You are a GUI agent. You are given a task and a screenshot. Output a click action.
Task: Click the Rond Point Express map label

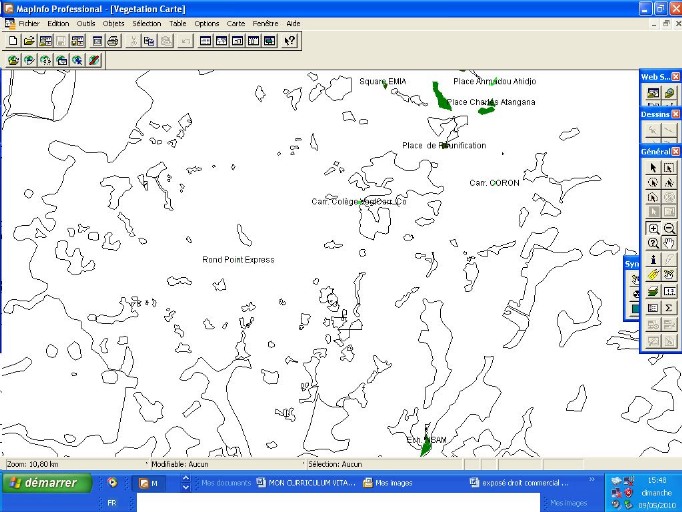tap(238, 260)
